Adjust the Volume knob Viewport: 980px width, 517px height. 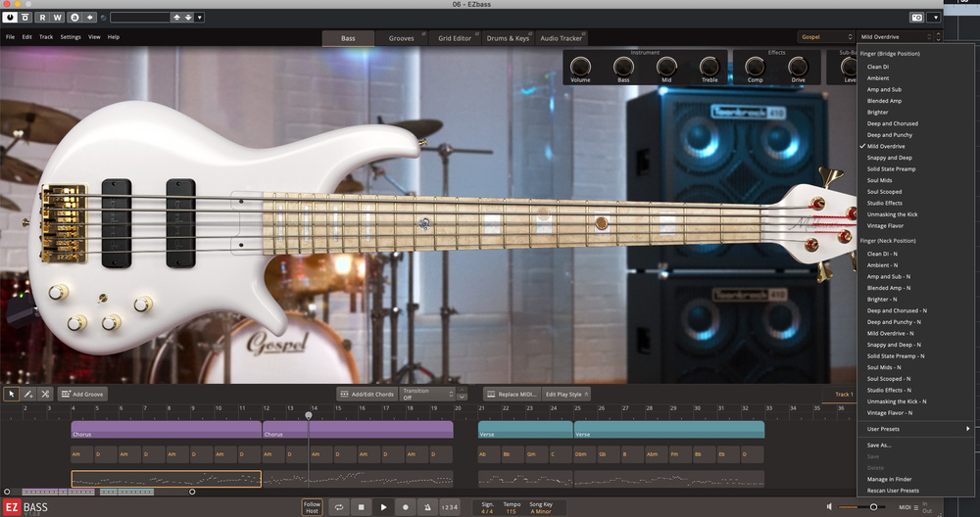click(x=580, y=66)
